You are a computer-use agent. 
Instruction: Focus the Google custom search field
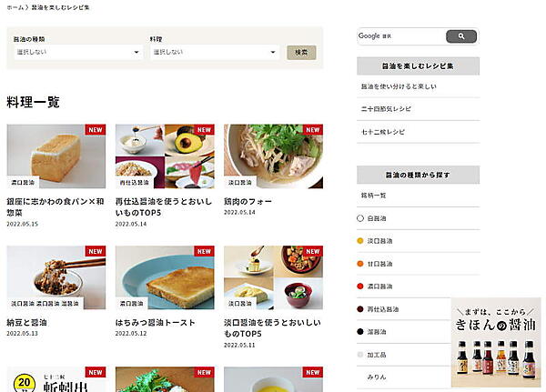click(401, 36)
